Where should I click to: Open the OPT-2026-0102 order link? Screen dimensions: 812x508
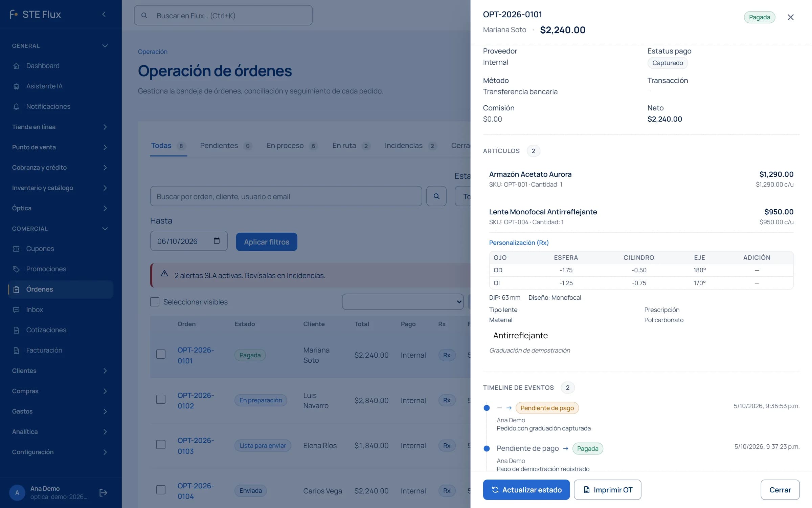pos(196,400)
